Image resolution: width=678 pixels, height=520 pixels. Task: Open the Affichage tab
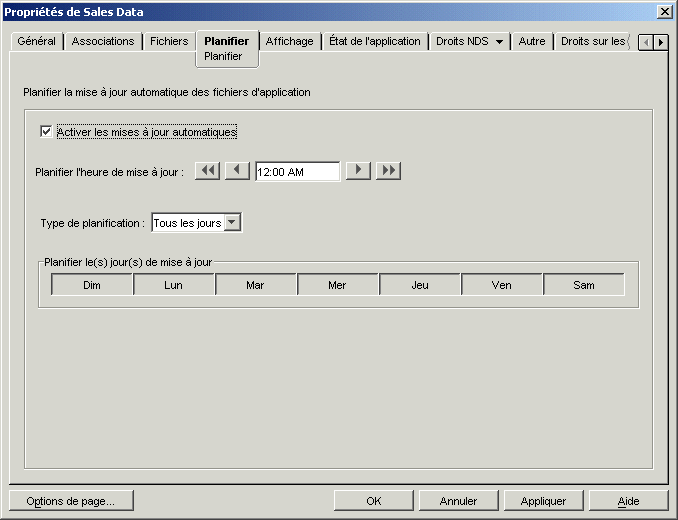[289, 41]
